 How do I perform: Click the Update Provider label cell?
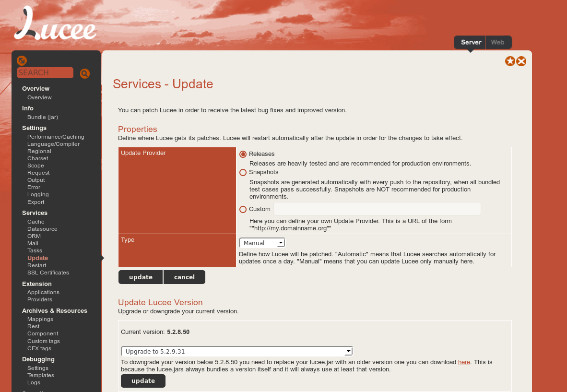tap(177, 190)
